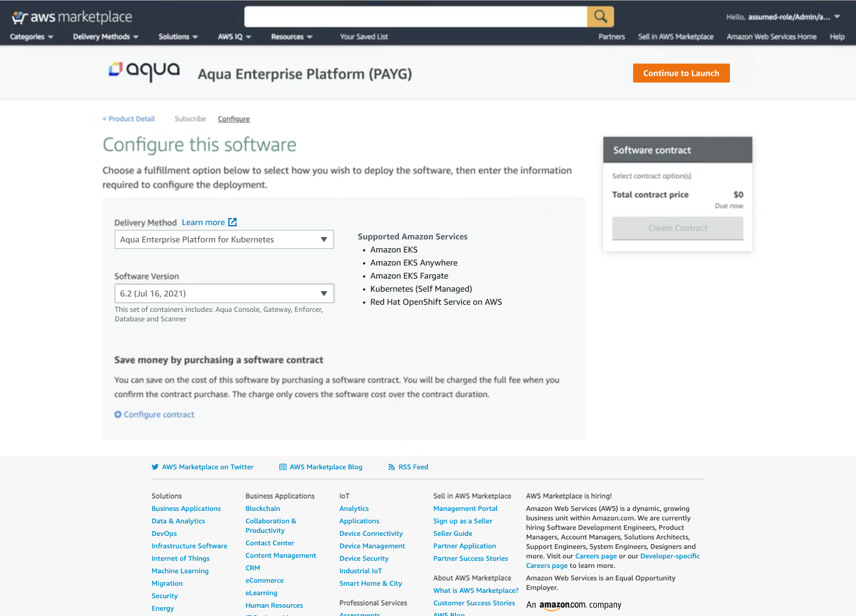The width and height of the screenshot is (856, 616).
Task: Click Amazon.com company logo
Action: point(574,605)
